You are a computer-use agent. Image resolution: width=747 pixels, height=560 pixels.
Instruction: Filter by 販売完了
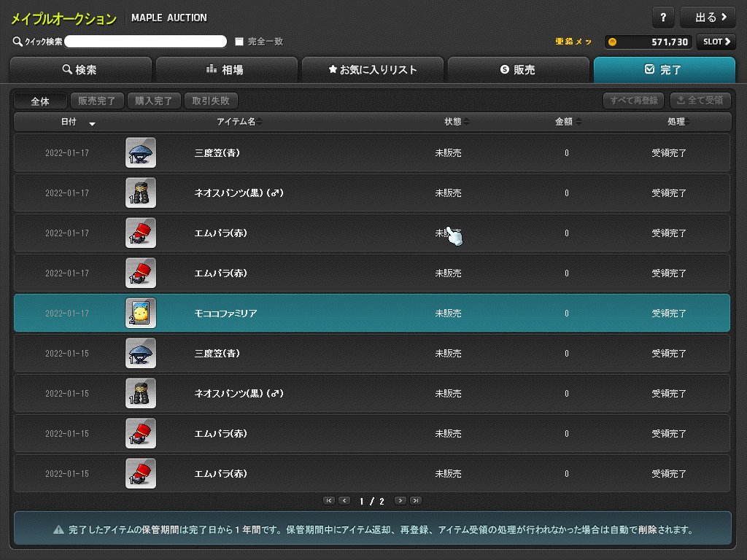[97, 101]
